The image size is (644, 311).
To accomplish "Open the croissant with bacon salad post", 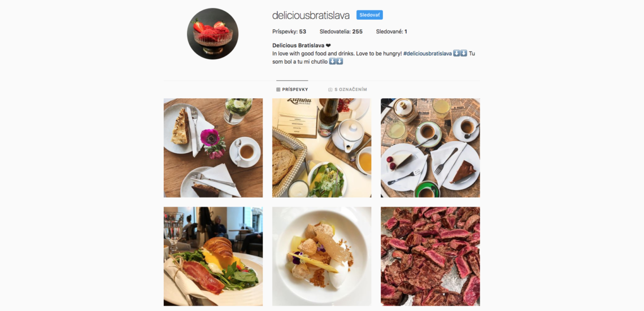I will (213, 256).
